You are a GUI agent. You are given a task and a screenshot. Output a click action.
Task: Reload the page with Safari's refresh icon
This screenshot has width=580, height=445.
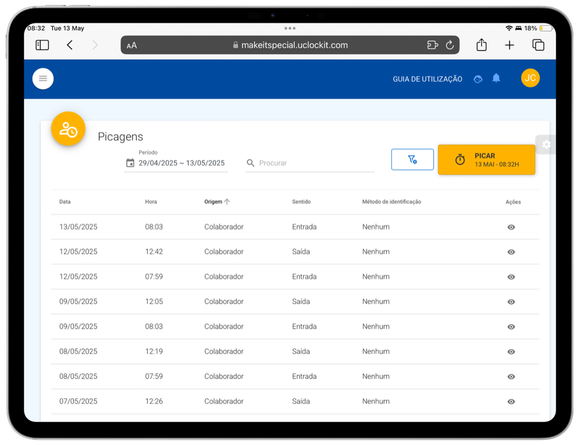click(x=449, y=45)
